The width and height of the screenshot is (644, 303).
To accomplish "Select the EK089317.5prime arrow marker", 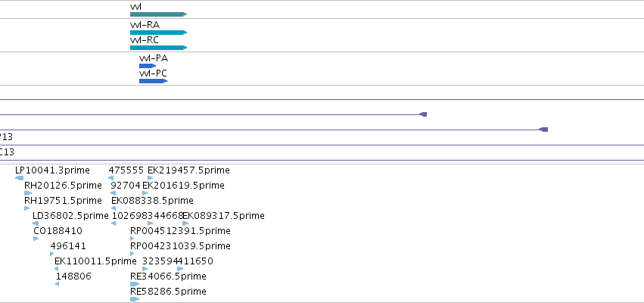I will coord(185,223).
